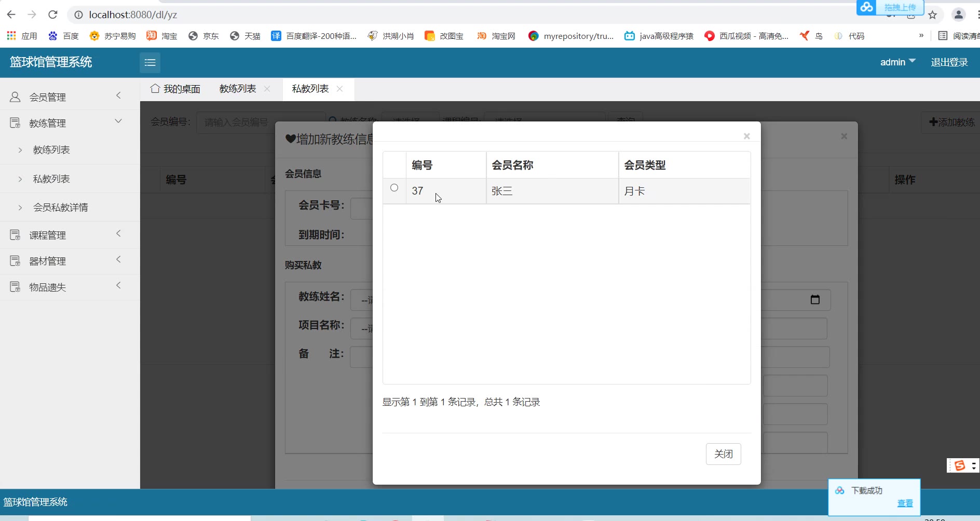Click the 教练管理 sidebar icon
This screenshot has height=521, width=980.
pos(15,123)
